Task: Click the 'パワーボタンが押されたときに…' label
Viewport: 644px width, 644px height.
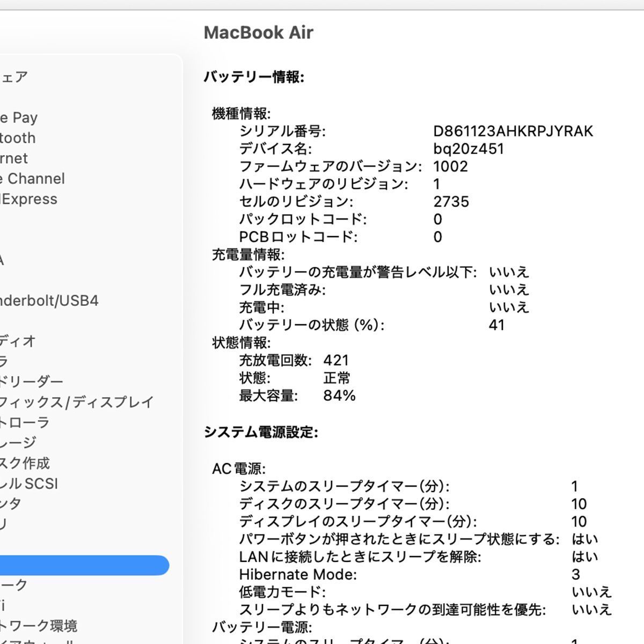Action: (x=399, y=539)
